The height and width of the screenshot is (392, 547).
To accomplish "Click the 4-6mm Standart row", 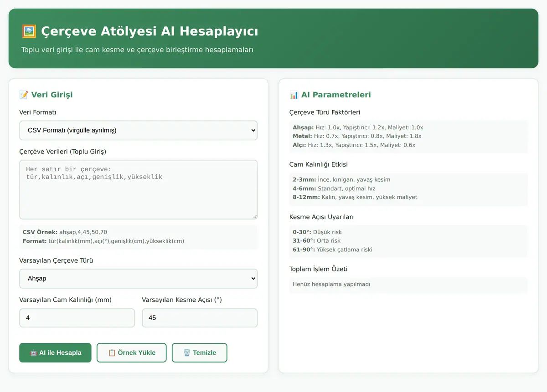I will (334, 188).
